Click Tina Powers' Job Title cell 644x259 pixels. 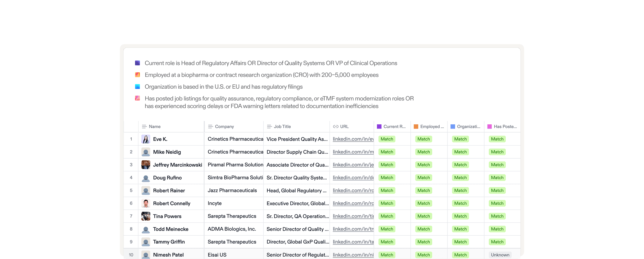tap(297, 216)
